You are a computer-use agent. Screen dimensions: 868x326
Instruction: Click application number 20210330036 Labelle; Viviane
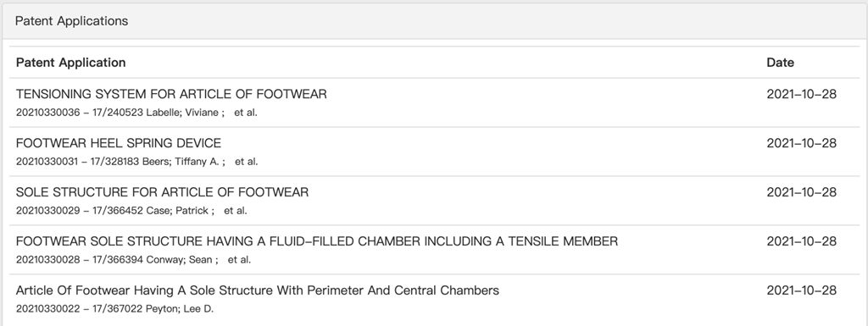pos(120,113)
